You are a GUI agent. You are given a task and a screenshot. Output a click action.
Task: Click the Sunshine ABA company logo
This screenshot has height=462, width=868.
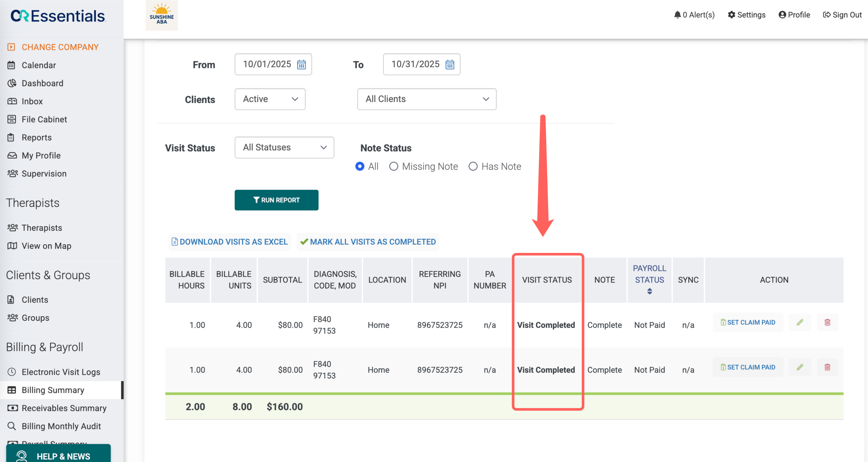coord(161,15)
